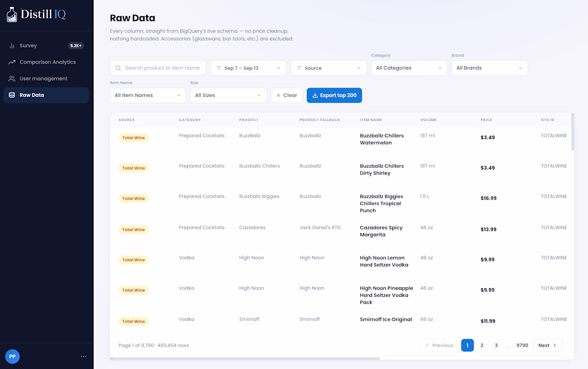Click Total Wine tag in Smirnoff Ice Original row
This screenshot has width=588, height=369.
(134, 322)
